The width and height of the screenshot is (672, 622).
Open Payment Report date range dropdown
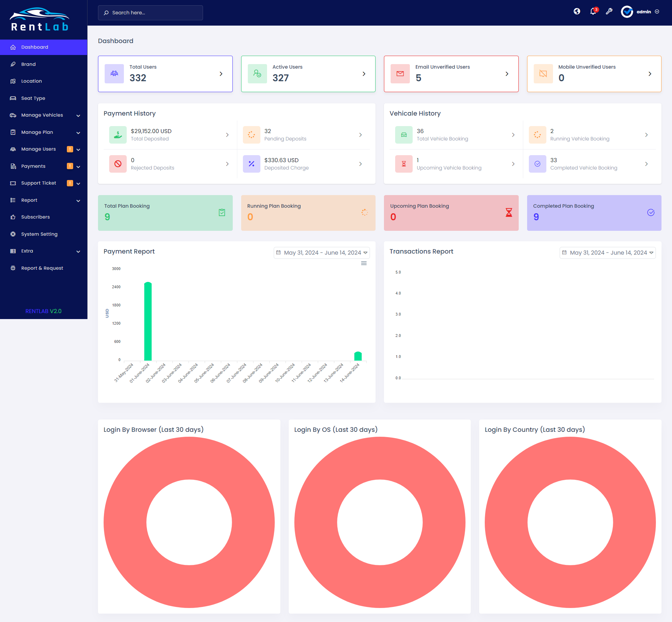[322, 253]
